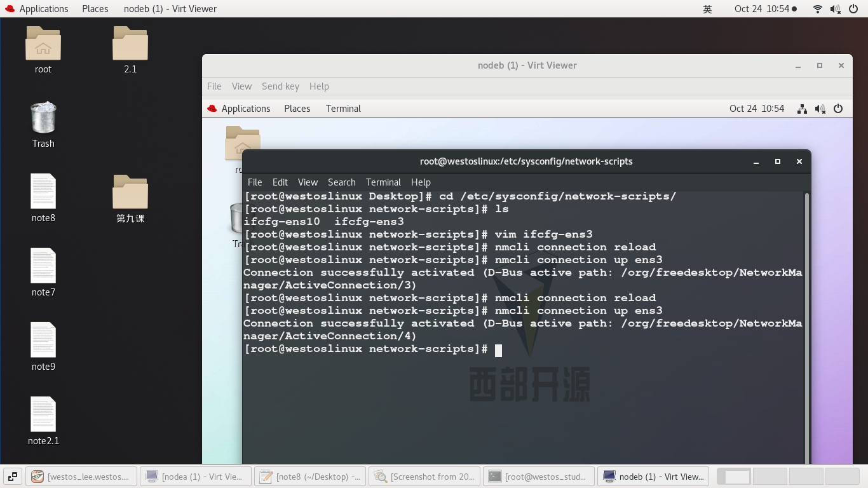Open the Send key menu in Virt Viewer

(280, 86)
